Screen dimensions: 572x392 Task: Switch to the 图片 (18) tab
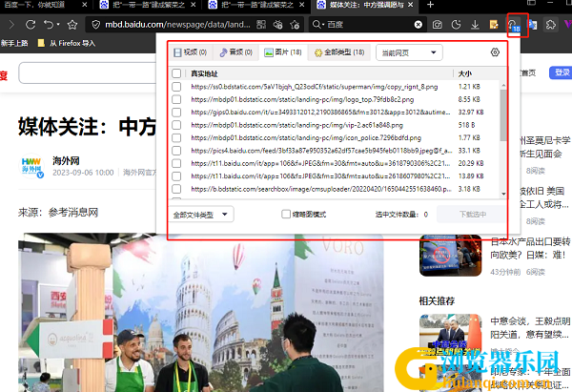(283, 52)
